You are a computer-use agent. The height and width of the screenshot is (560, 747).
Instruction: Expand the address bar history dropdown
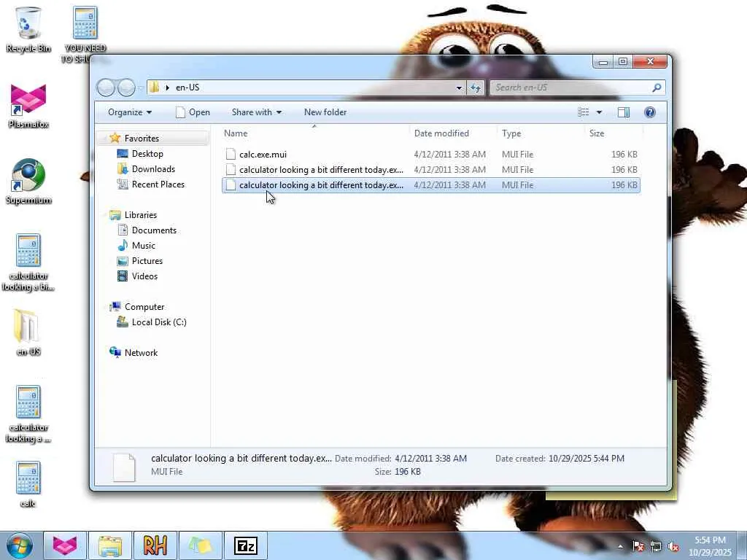459,87
